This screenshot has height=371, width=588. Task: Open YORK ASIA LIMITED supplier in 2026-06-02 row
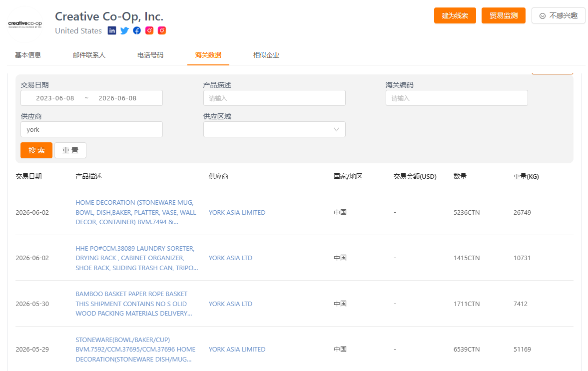coord(237,213)
